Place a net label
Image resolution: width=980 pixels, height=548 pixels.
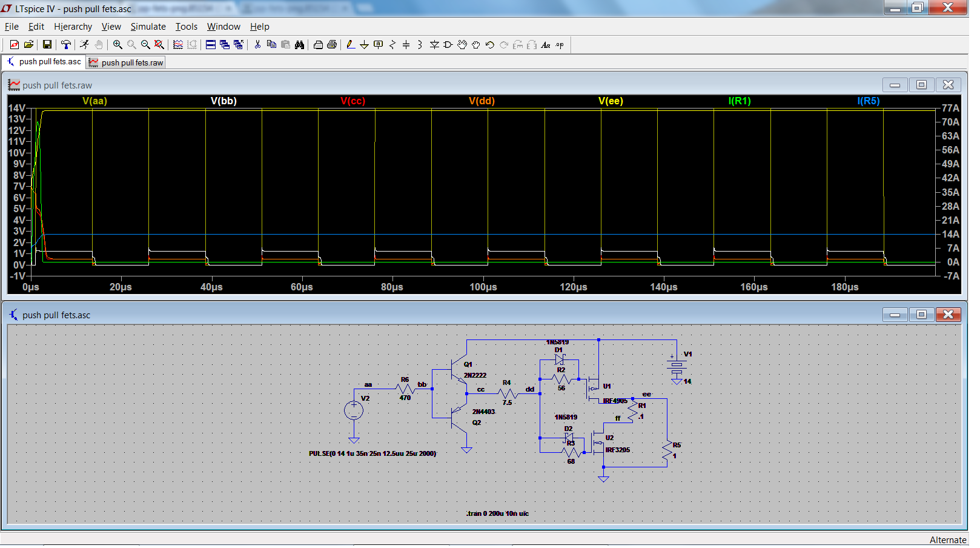click(379, 45)
